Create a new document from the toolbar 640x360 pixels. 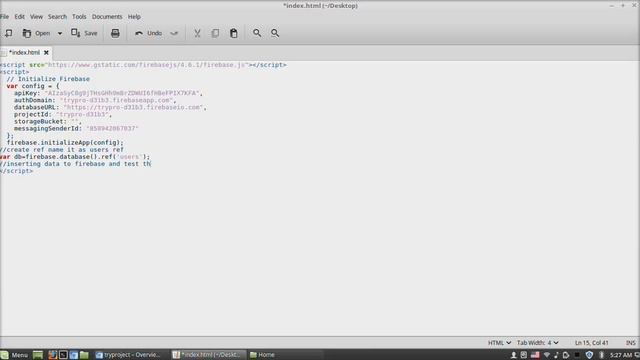pos(9,33)
